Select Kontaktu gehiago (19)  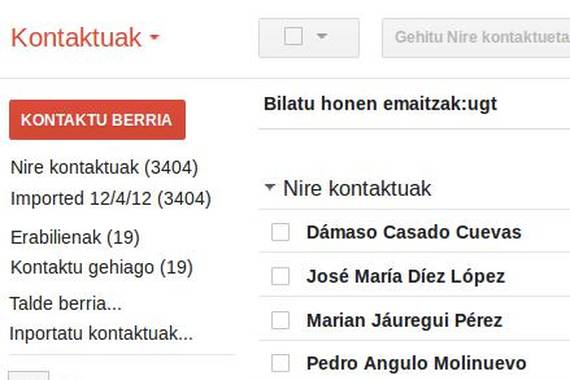[x=102, y=267]
